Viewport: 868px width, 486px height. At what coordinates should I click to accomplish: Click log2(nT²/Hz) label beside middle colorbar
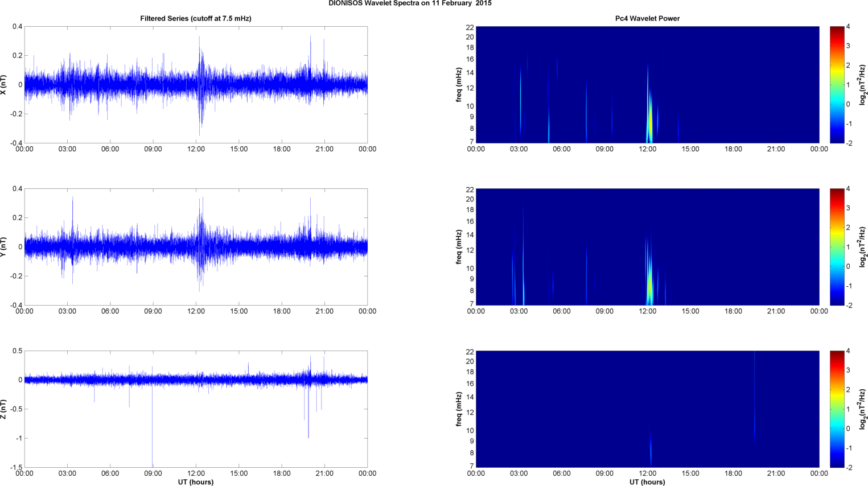(863, 247)
